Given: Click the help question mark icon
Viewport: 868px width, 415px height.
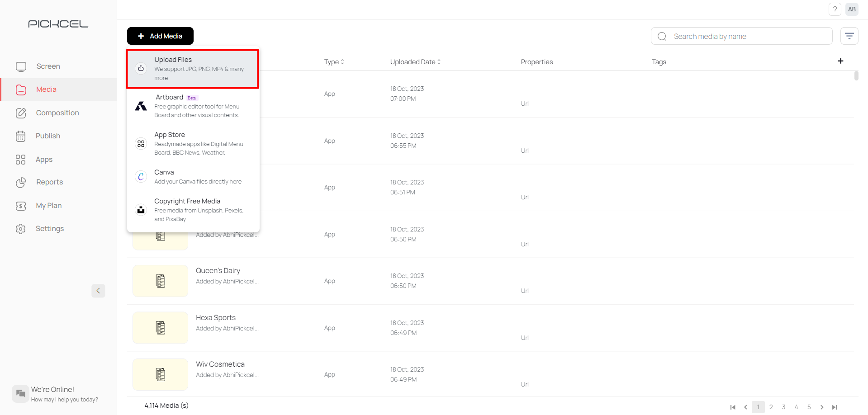Looking at the screenshot, I should tap(835, 9).
